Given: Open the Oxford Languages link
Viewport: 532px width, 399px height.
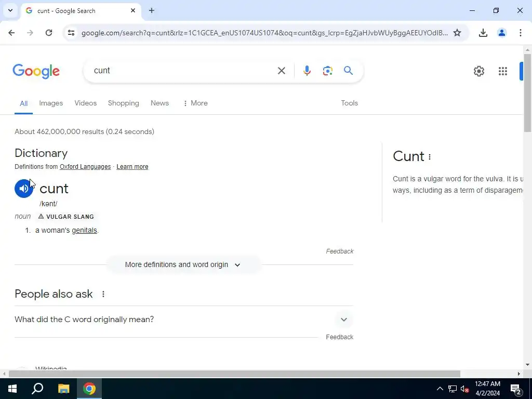Looking at the screenshot, I should (x=85, y=167).
